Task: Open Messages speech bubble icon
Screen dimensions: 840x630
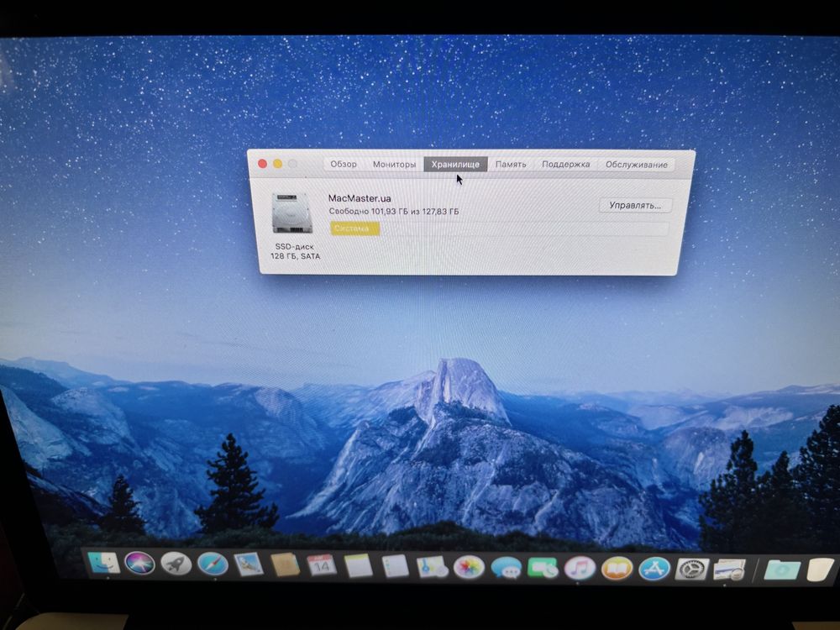Action: click(x=506, y=569)
